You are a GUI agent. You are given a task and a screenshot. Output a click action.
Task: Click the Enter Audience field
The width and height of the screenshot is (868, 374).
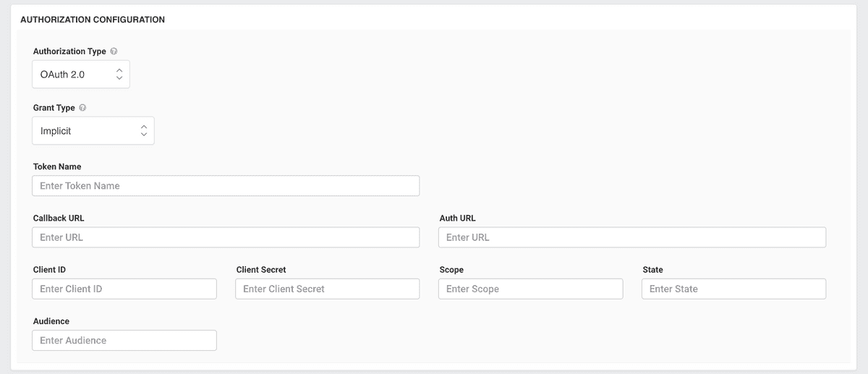[x=124, y=341]
